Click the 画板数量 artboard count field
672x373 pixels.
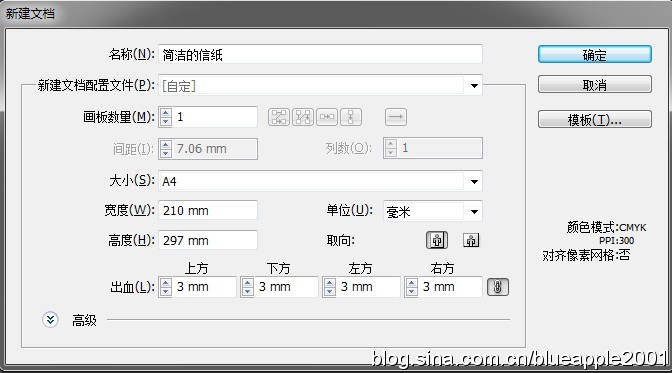point(214,117)
